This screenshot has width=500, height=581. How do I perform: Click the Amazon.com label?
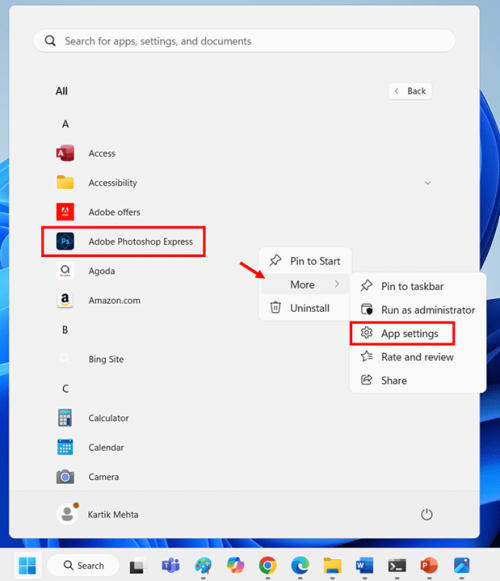point(114,301)
